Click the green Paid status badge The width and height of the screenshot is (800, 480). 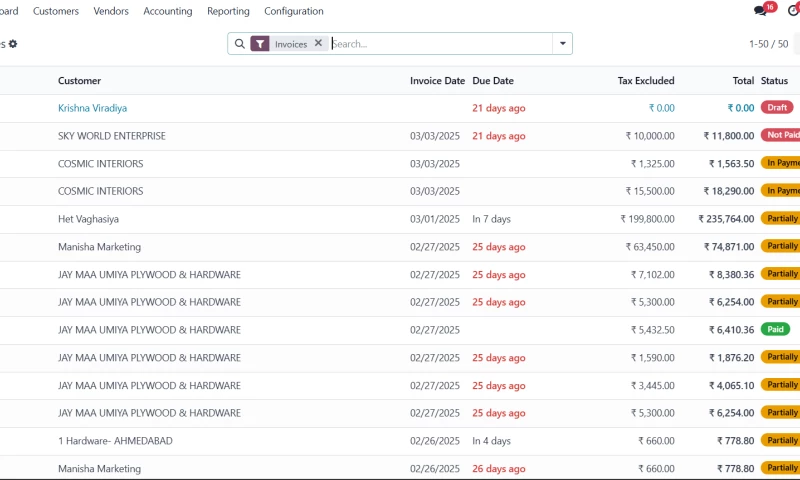(775, 330)
